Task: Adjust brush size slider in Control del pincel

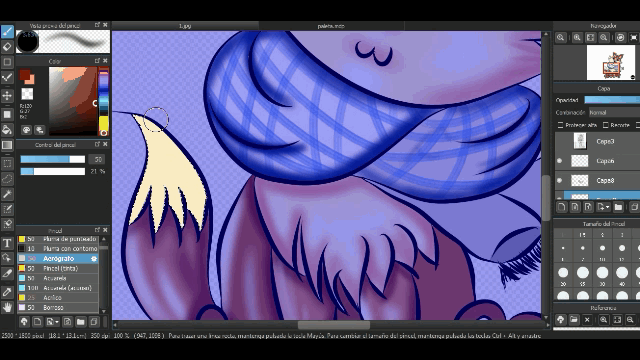Action: (53, 159)
